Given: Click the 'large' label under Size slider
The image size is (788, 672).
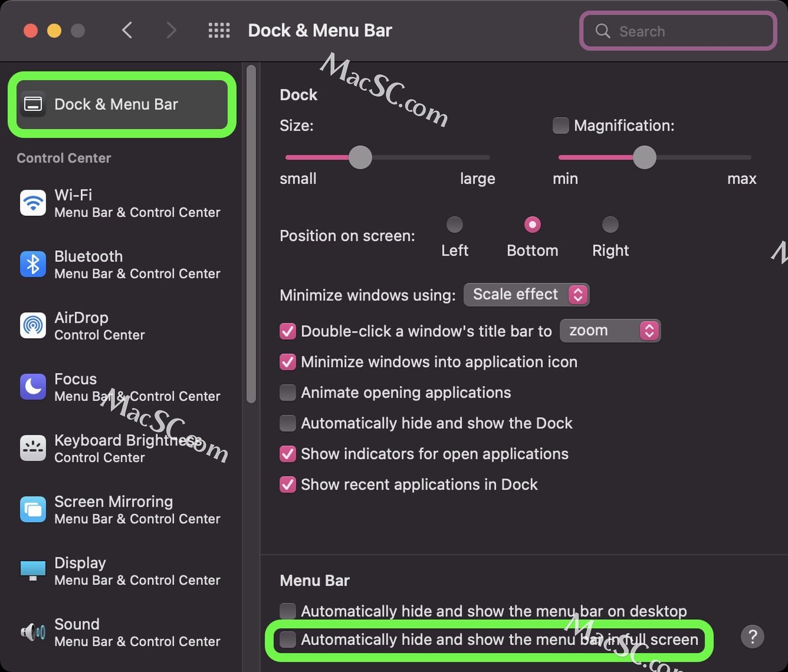Looking at the screenshot, I should tap(477, 179).
